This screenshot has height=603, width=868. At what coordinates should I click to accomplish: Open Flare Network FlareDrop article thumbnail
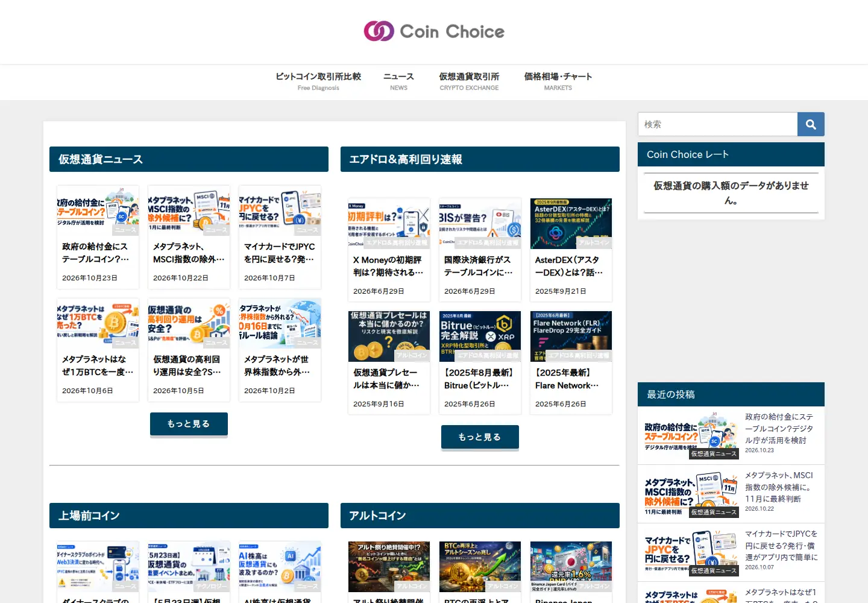[571, 336]
